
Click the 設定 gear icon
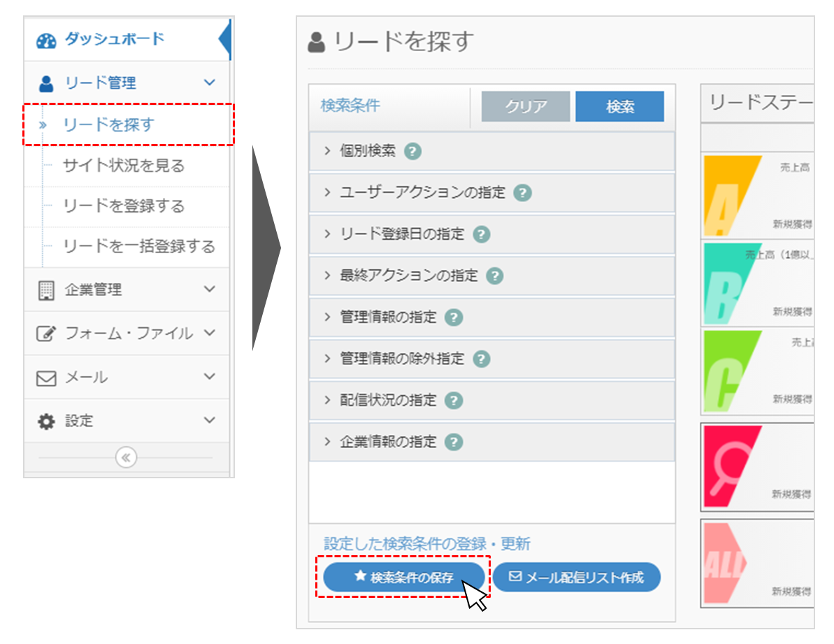(x=46, y=421)
